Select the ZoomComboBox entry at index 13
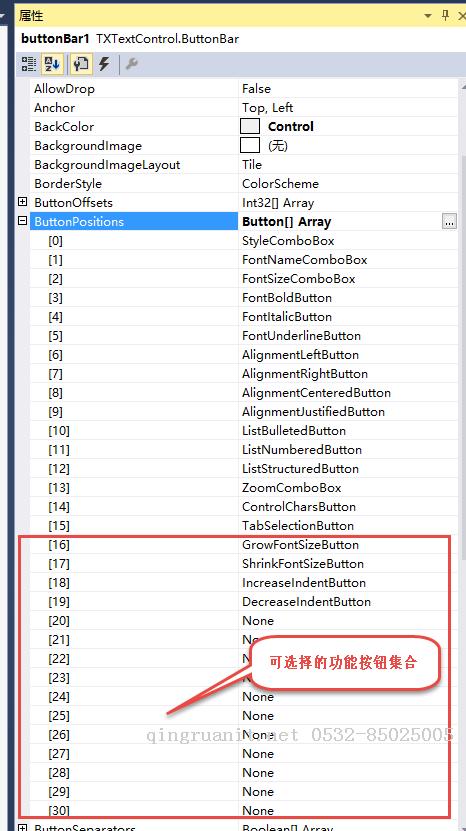Viewport: 466px width, 831px height. pos(292,488)
